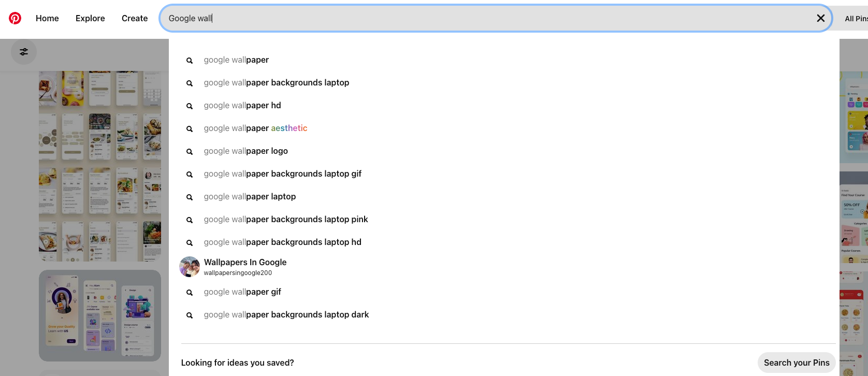This screenshot has height=376, width=868.
Task: Open the Create navigation item
Action: coord(135,18)
